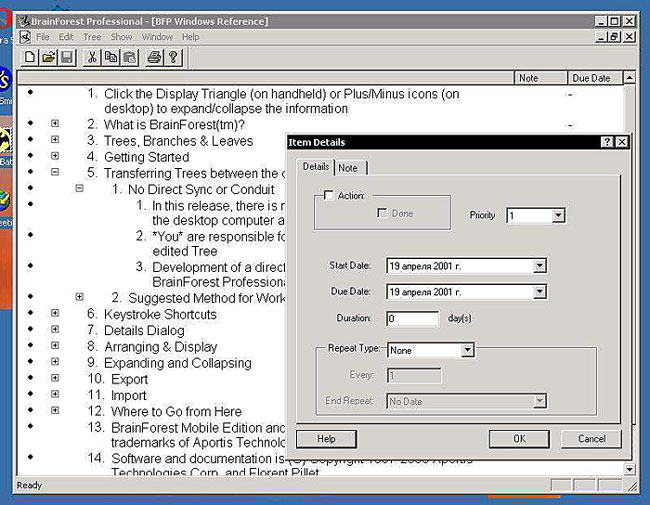Click the Print toolbar icon

pyautogui.click(x=155, y=58)
